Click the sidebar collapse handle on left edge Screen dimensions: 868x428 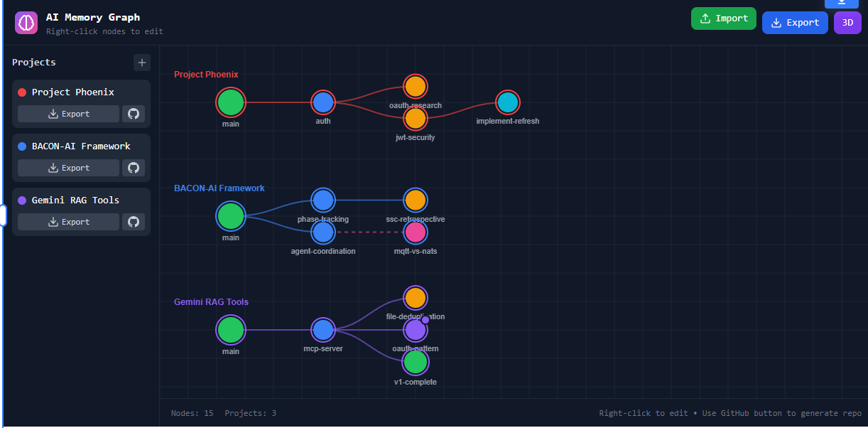(3, 215)
